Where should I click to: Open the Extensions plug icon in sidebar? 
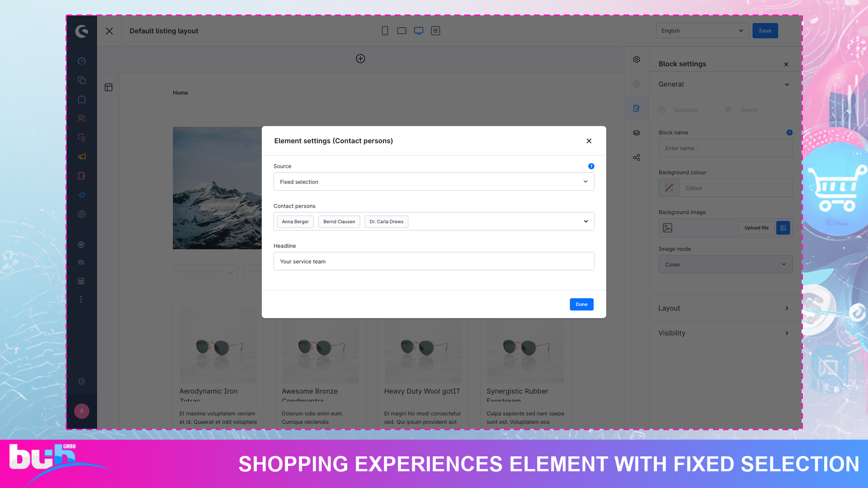point(82,195)
